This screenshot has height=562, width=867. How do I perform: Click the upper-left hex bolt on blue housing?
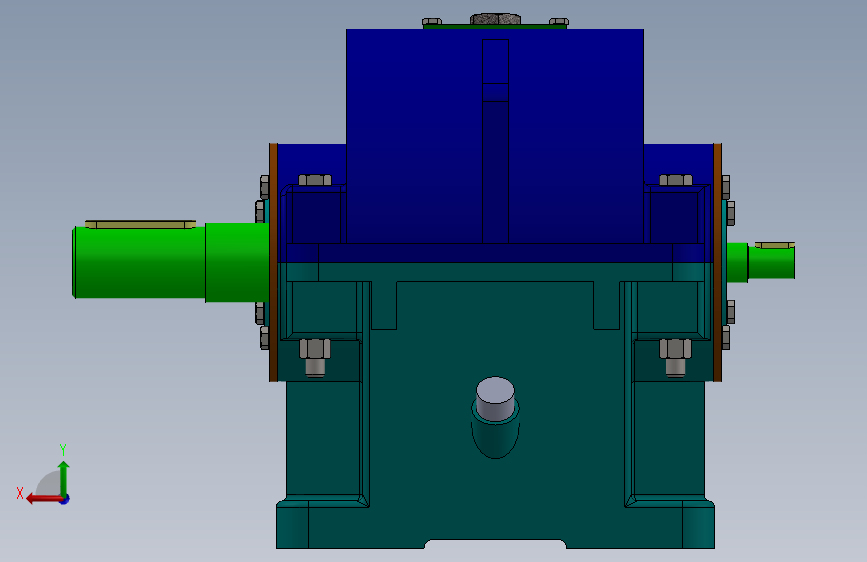(315, 180)
